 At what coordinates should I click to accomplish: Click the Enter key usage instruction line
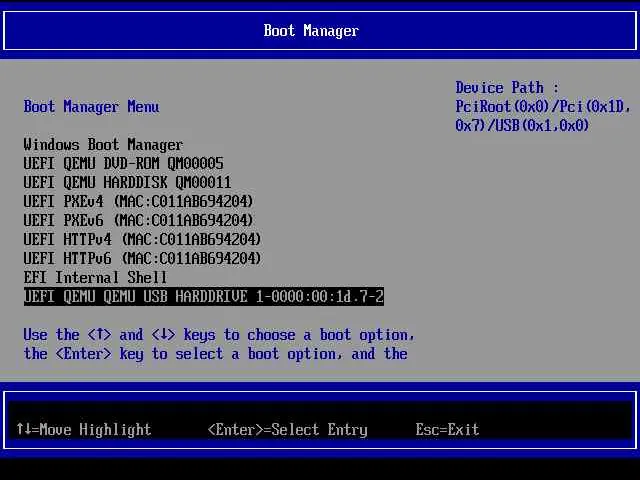215,354
